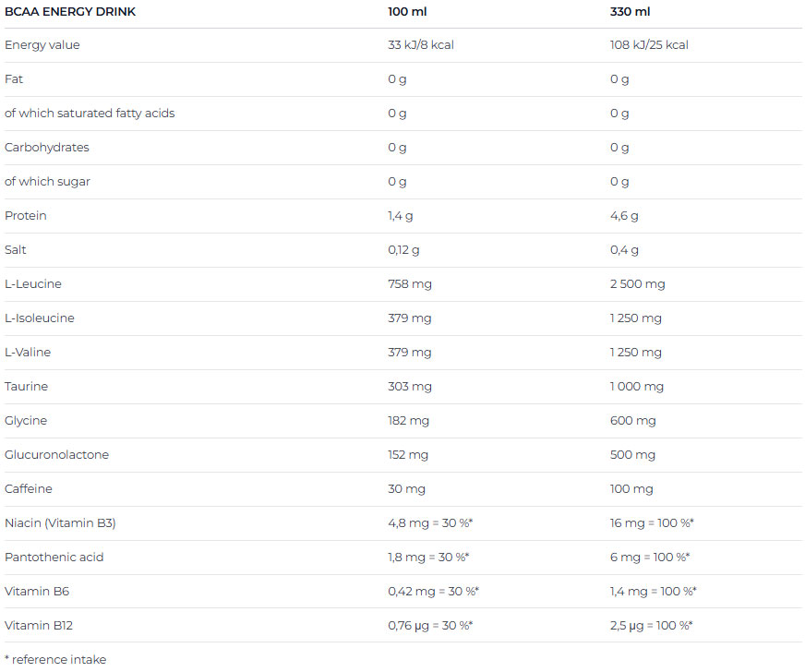Select the "Carbohydrates" row label
This screenshot has width=805, height=672.
coord(47,148)
